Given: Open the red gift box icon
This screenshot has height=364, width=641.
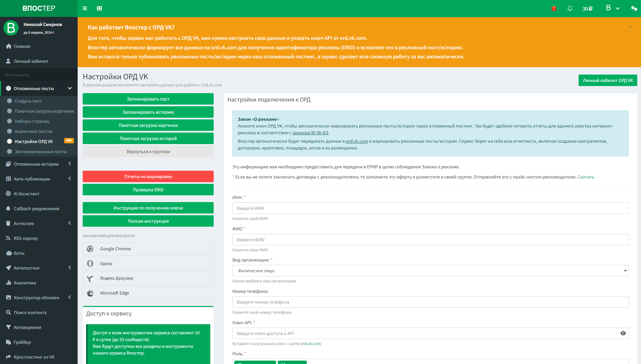Looking at the screenshot, I should pos(554,8).
